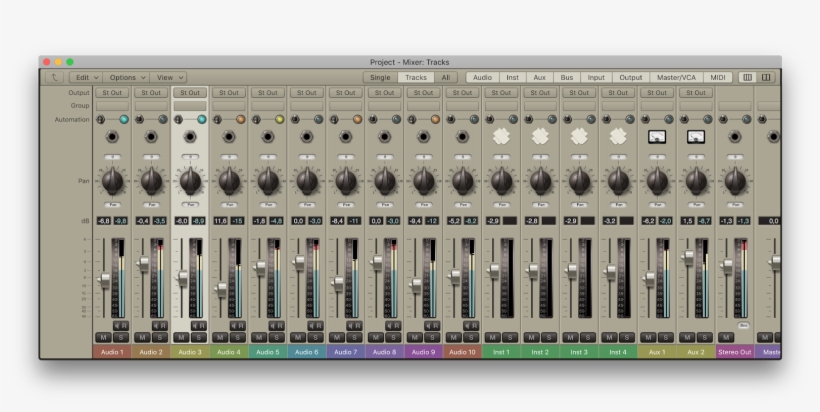Click the VU meter icon on Aux 1
Screen dimensions: 820x412
657,137
